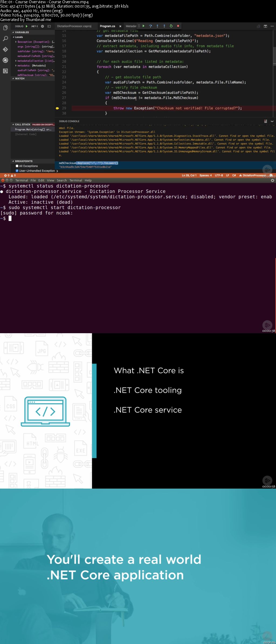Open the terminal window's settings gear icon

(x=272, y=180)
